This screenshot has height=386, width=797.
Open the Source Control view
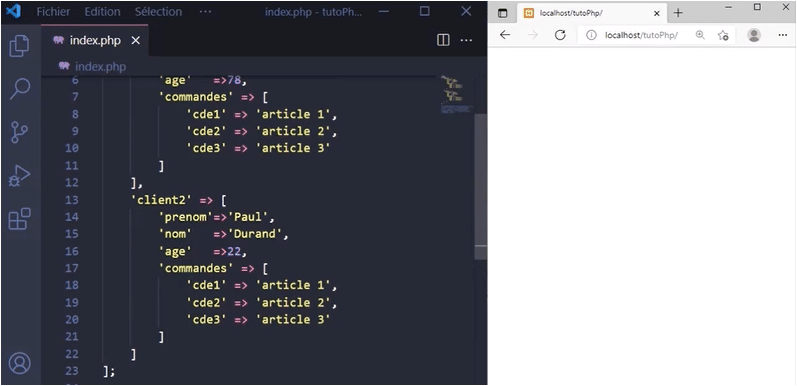pos(19,132)
